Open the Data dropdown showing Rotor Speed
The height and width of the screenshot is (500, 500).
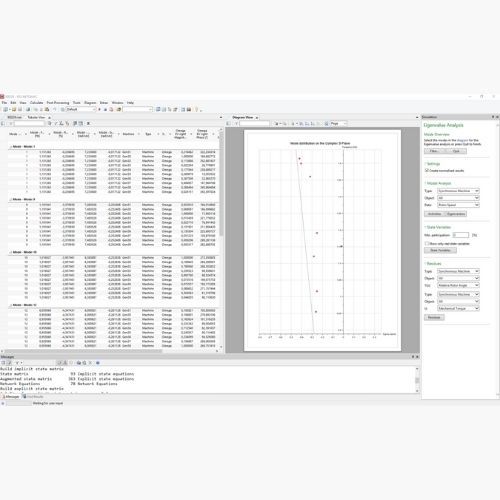[x=458, y=205]
